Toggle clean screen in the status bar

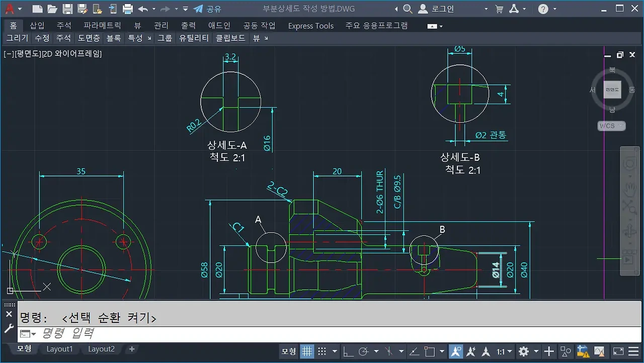(x=618, y=351)
